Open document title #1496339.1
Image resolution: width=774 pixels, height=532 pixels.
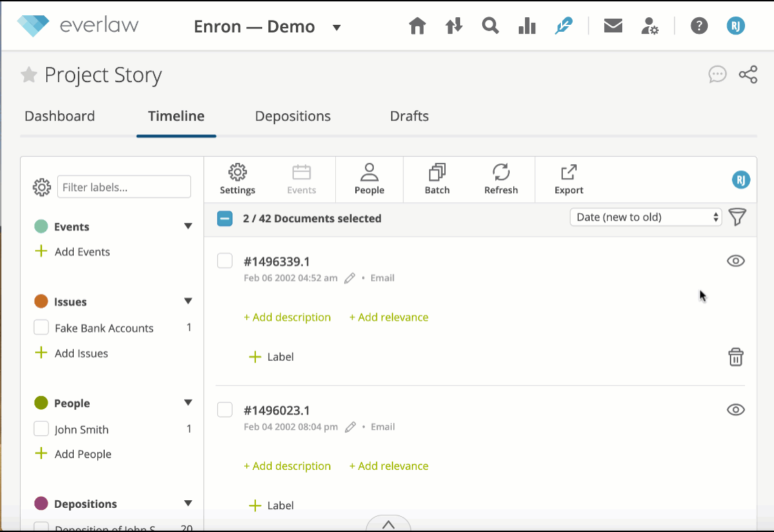(x=277, y=262)
